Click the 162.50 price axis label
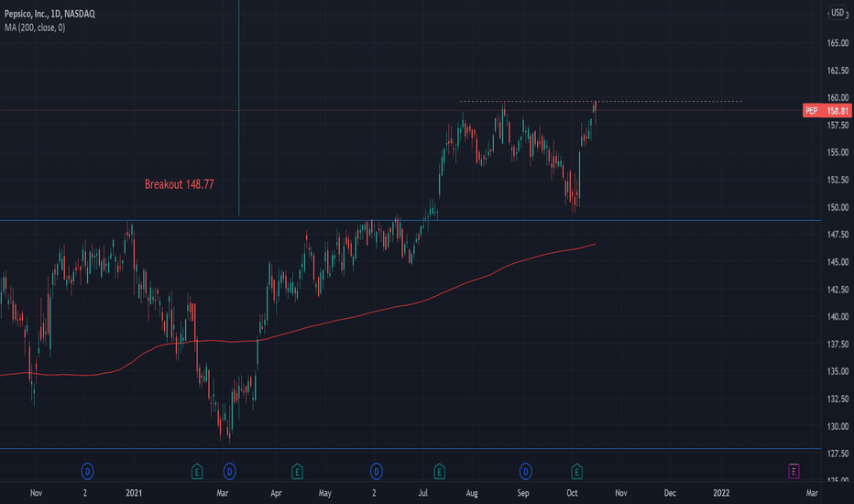The image size is (854, 504). [x=838, y=71]
